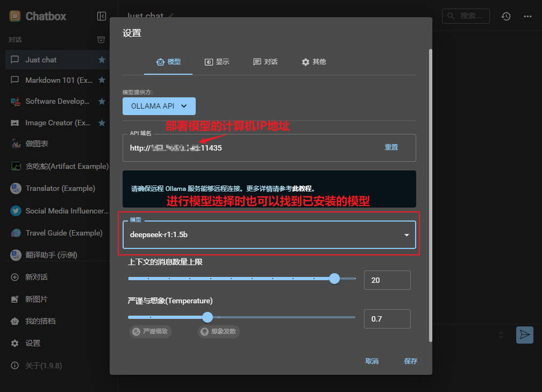Switch to the 其他 settings tab
Viewport: 542px width, 392px height.
tap(313, 62)
